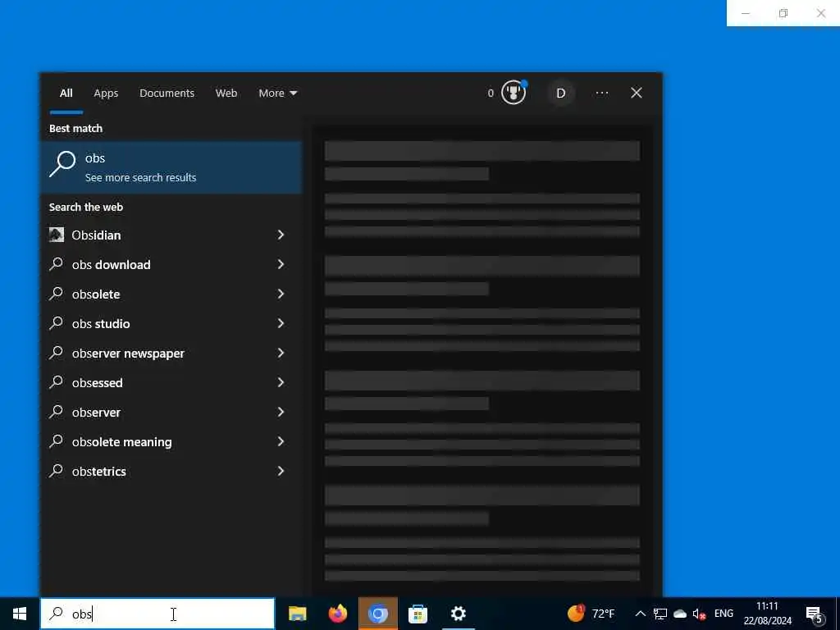Screen dimensions: 840x630
Task: Open the rewards trophy icon
Action: pyautogui.click(x=514, y=93)
